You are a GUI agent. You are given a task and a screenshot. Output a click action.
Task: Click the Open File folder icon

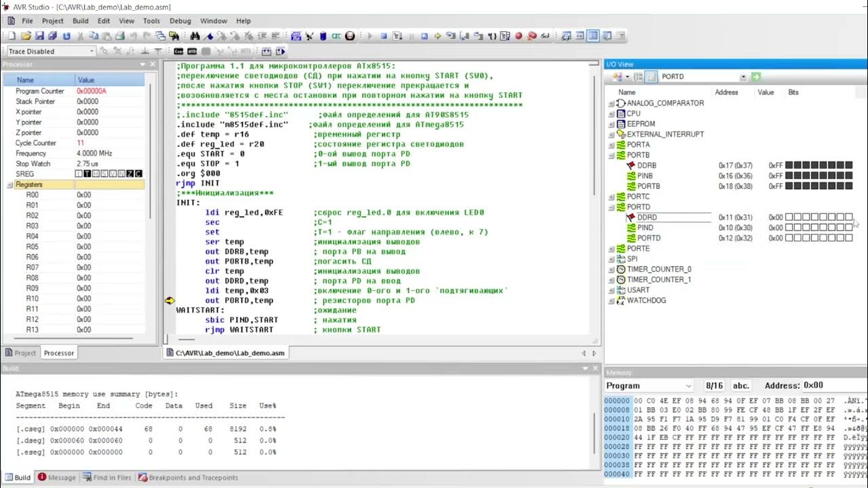[26, 36]
